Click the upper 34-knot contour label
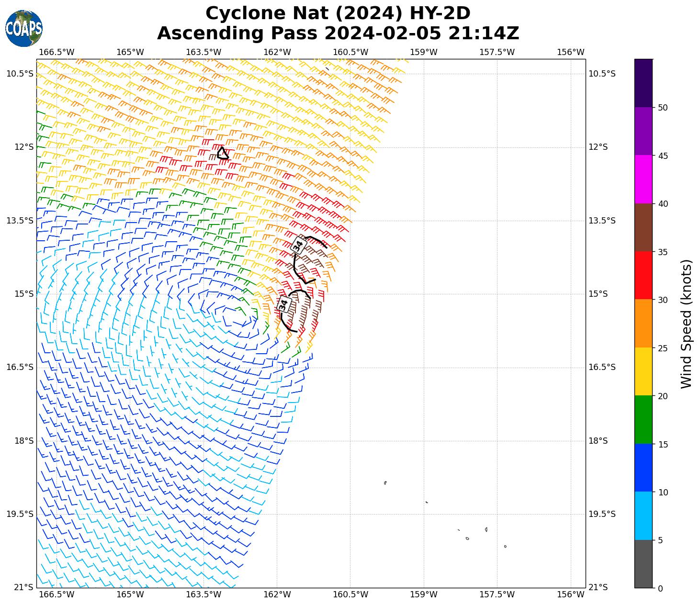700x605 pixels. point(298,246)
